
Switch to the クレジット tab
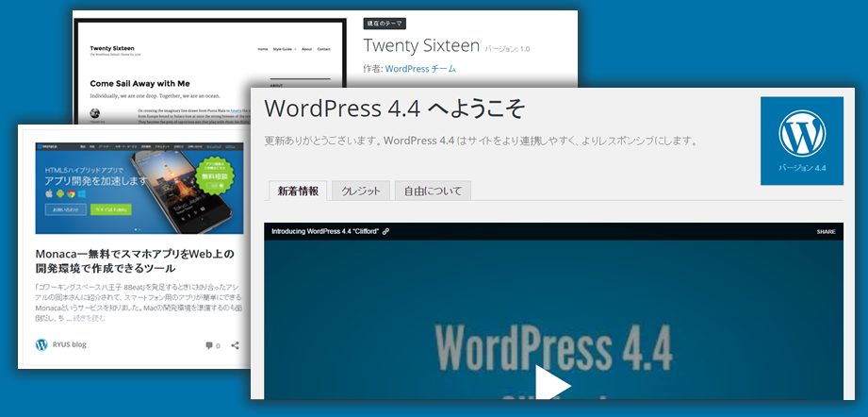pos(361,191)
